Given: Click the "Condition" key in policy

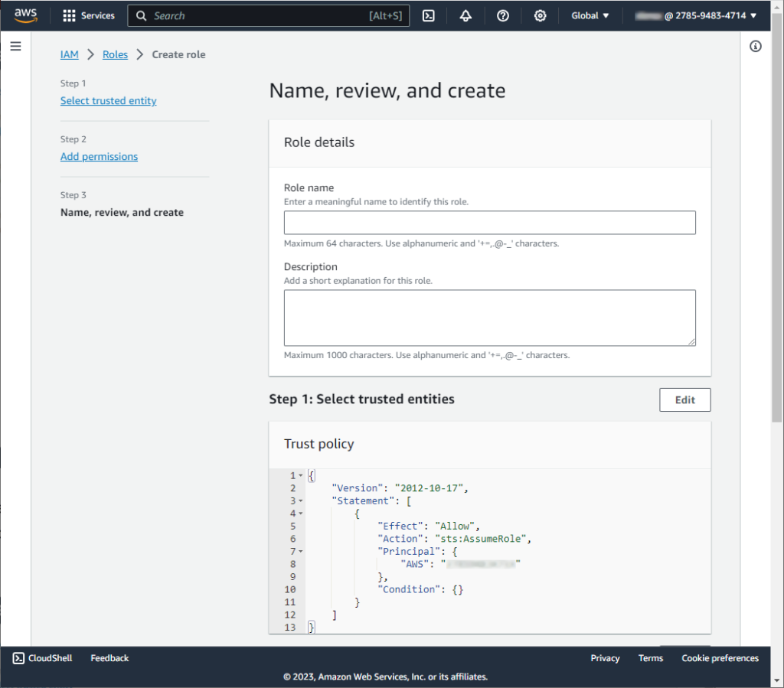Looking at the screenshot, I should tap(409, 589).
